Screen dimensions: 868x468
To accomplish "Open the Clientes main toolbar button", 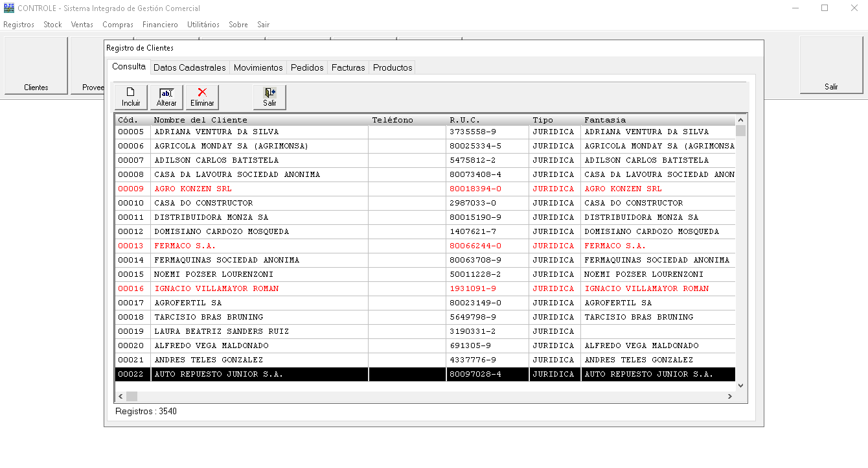I will point(36,65).
